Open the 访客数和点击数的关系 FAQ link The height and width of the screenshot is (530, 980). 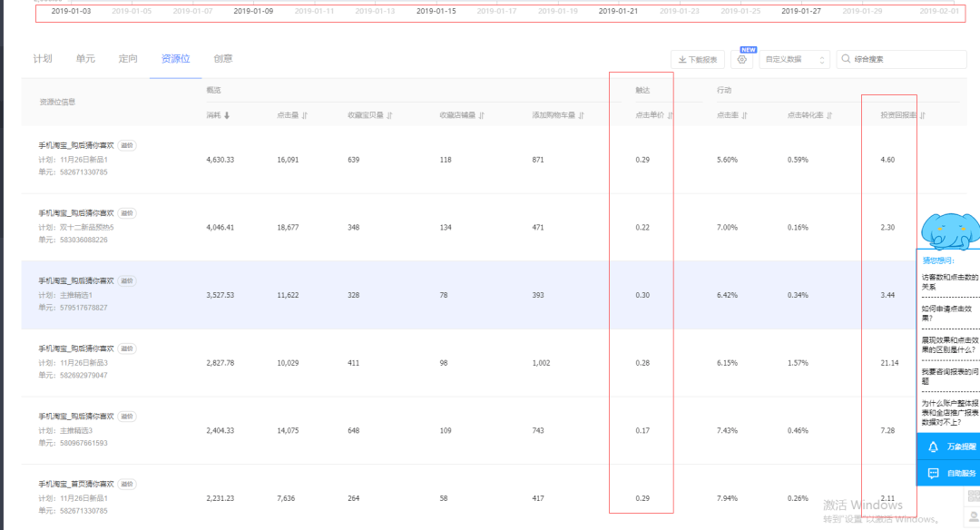pyautogui.click(x=948, y=281)
